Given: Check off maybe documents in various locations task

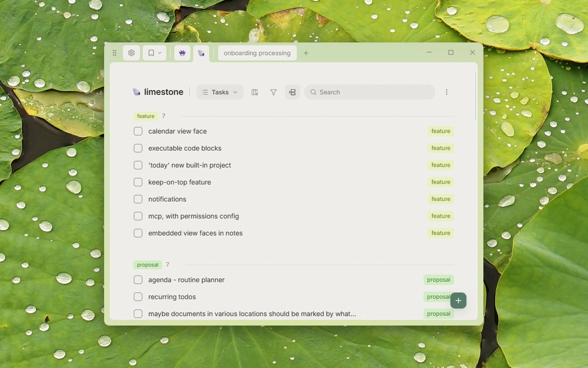Looking at the screenshot, I should (x=138, y=314).
